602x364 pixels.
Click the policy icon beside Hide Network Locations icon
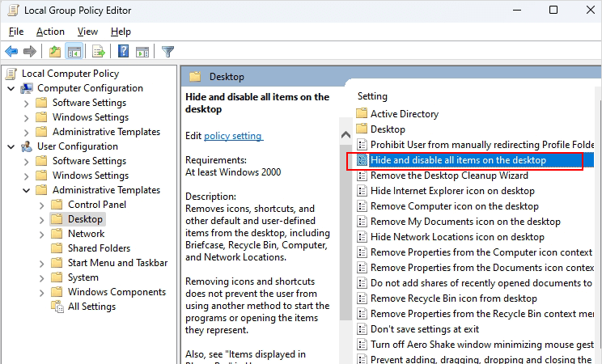point(362,237)
